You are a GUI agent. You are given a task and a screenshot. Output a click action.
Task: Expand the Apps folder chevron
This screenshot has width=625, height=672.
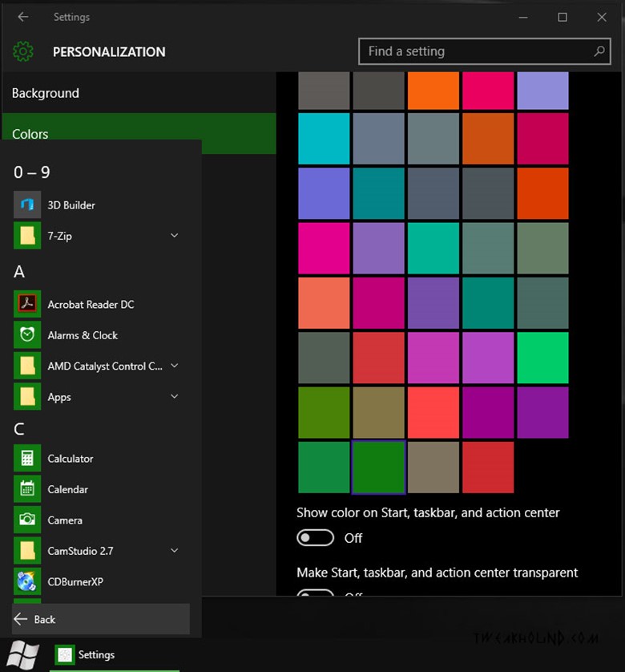pyautogui.click(x=174, y=397)
